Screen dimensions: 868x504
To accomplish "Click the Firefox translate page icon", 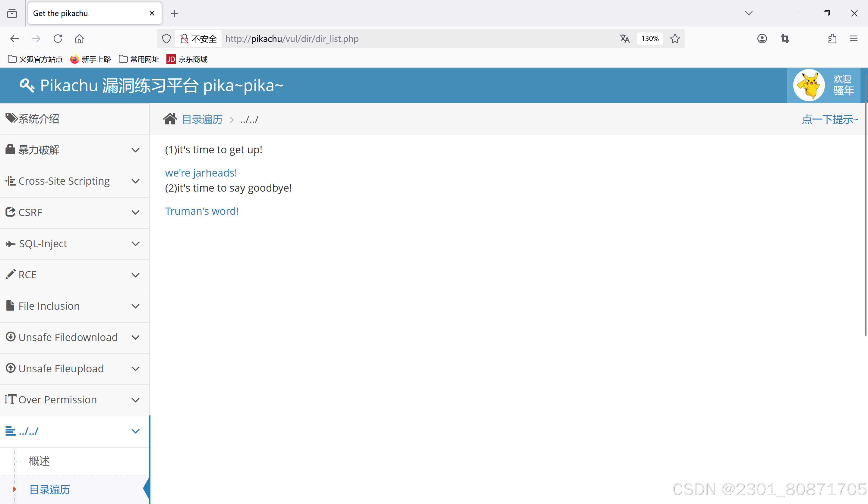I will (x=624, y=39).
